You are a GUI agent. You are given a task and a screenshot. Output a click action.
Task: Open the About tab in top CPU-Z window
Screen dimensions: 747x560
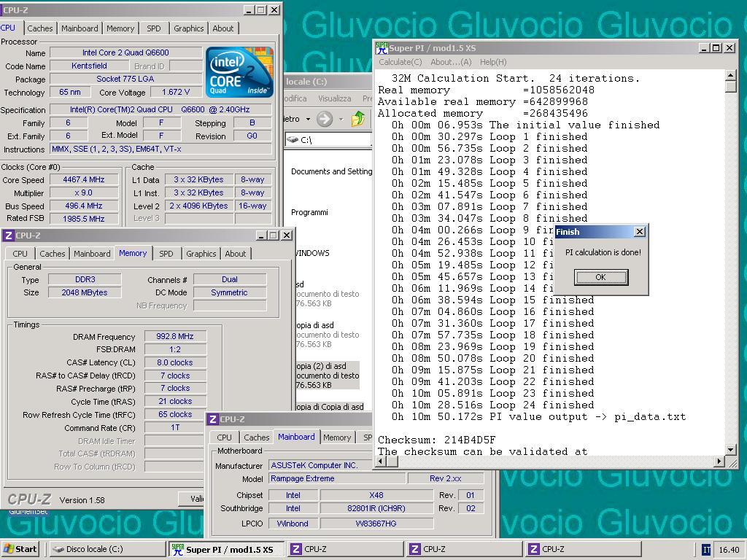[223, 28]
